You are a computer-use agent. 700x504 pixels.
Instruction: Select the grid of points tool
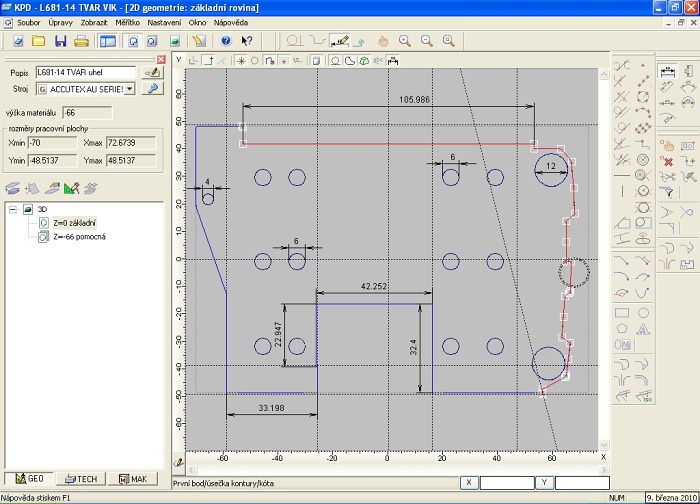(643, 129)
